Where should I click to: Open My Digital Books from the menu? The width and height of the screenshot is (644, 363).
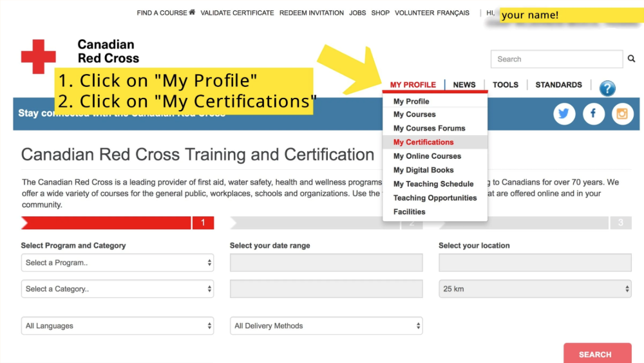coord(423,170)
